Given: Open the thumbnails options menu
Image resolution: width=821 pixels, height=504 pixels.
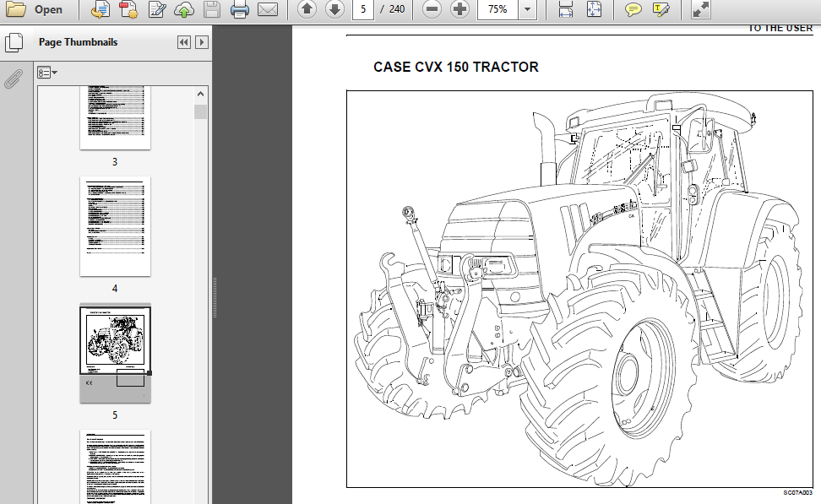Looking at the screenshot, I should click(46, 73).
